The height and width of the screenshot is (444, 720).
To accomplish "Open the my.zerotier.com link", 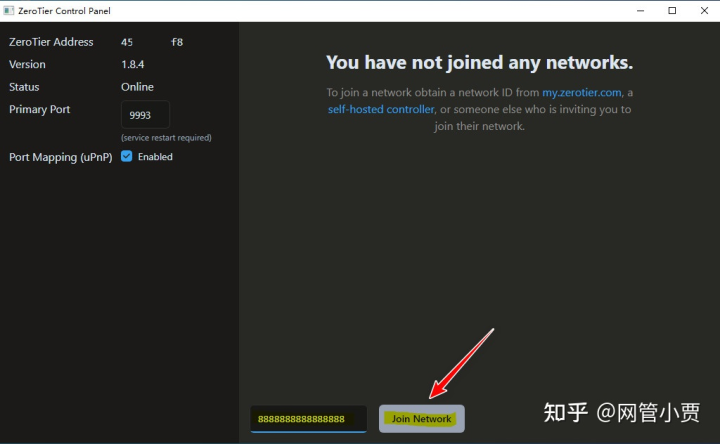I will (x=581, y=92).
